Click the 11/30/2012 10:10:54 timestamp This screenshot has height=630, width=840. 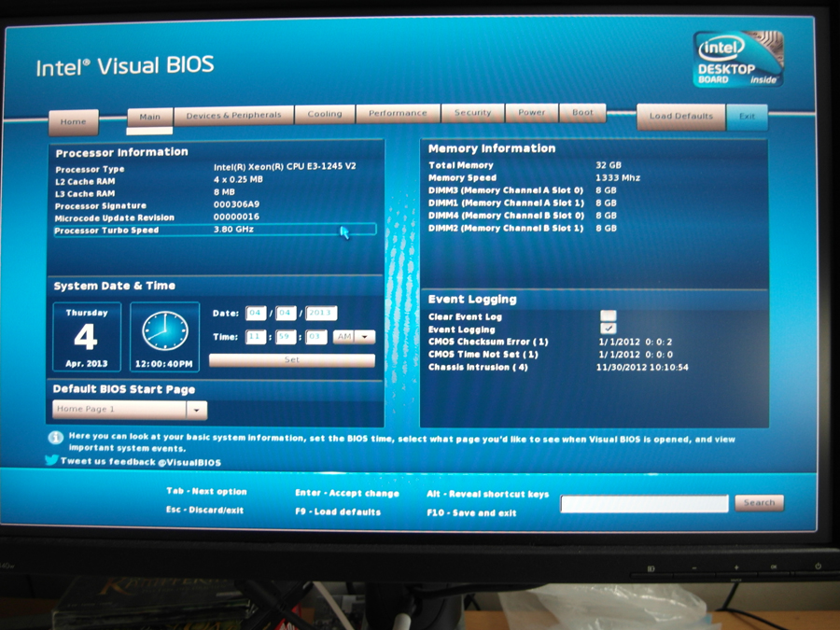click(642, 368)
